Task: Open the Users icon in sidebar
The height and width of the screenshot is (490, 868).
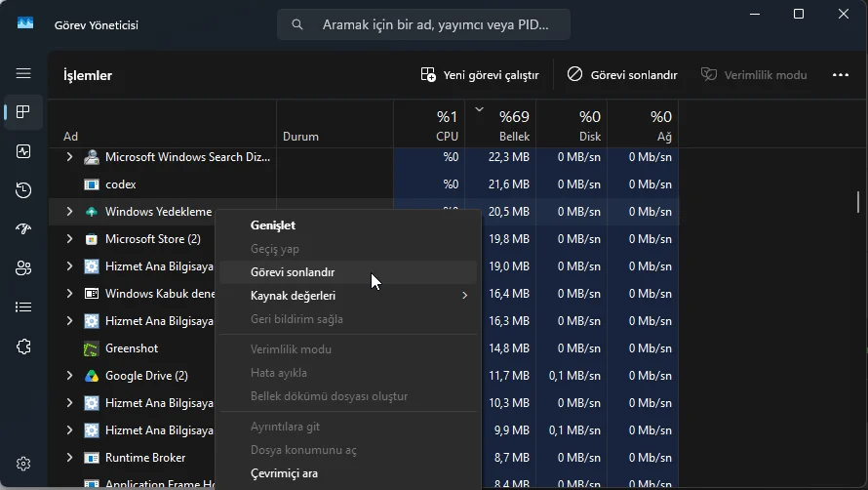Action: [x=23, y=268]
